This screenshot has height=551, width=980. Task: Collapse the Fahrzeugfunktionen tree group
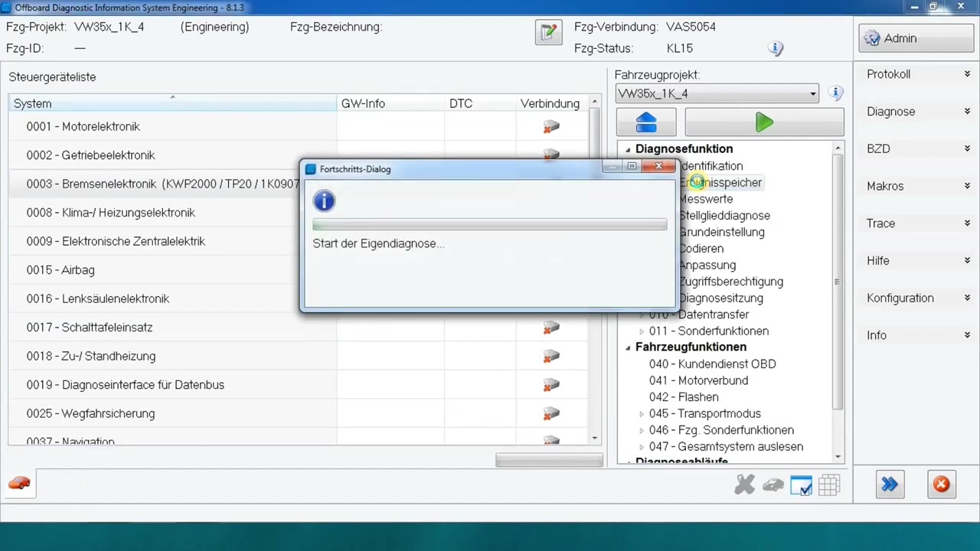tap(628, 347)
